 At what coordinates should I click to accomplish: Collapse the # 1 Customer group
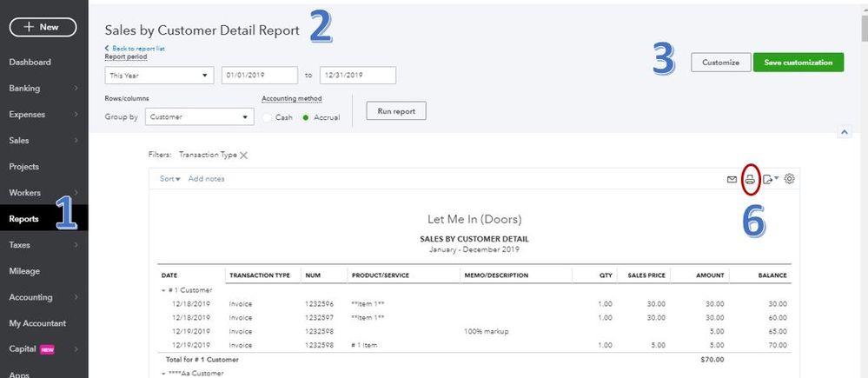(x=163, y=289)
